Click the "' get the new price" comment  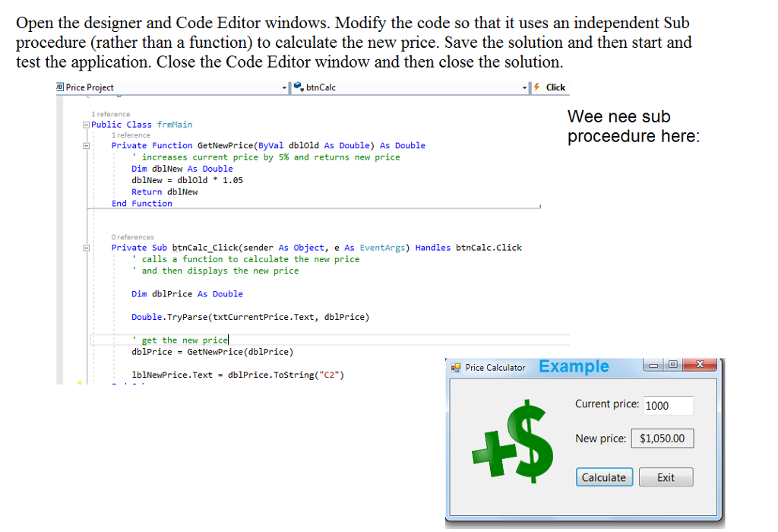179,340
